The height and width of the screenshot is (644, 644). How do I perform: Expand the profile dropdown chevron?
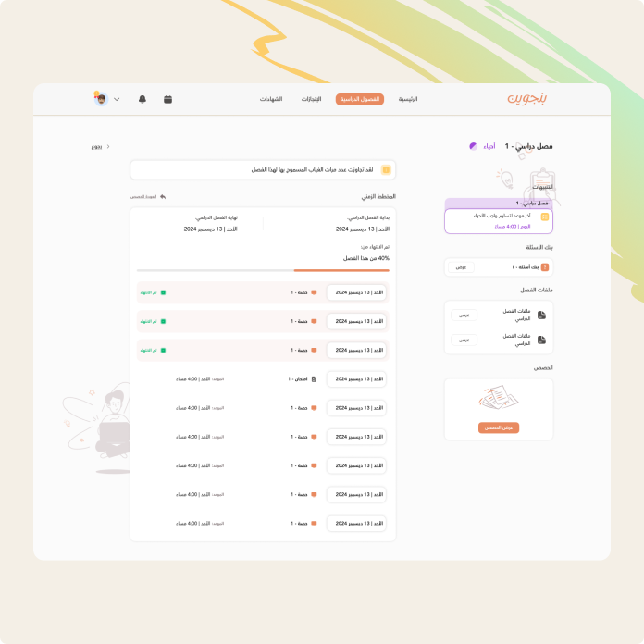point(117,99)
